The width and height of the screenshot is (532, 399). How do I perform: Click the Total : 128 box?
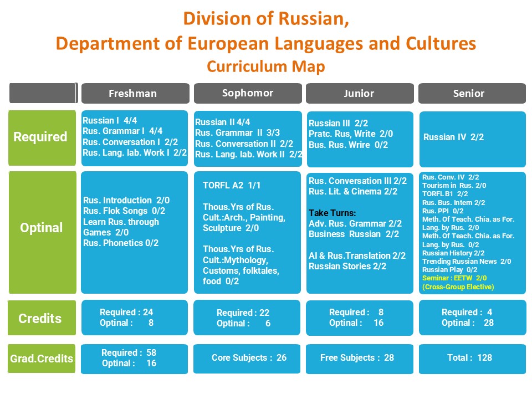pos(469,358)
